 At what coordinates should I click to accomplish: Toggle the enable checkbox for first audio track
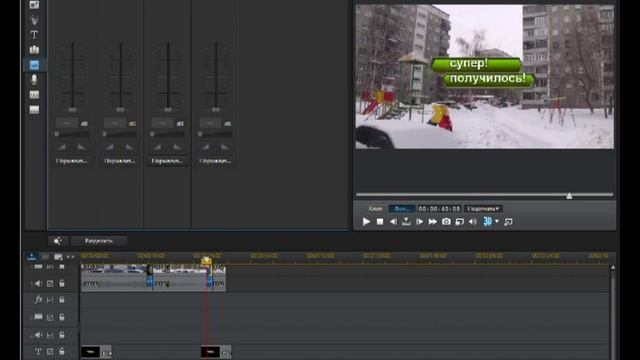pos(50,283)
